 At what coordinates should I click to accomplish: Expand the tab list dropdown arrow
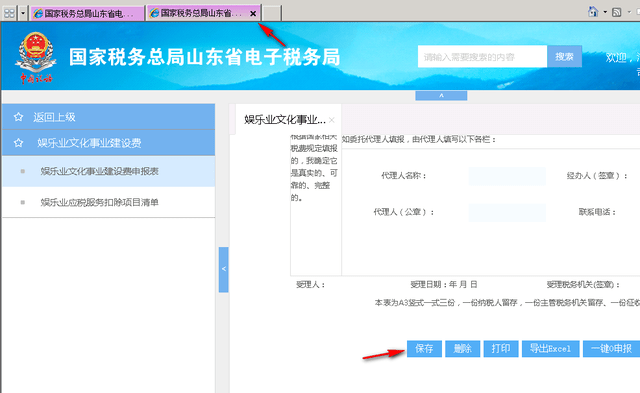23,13
